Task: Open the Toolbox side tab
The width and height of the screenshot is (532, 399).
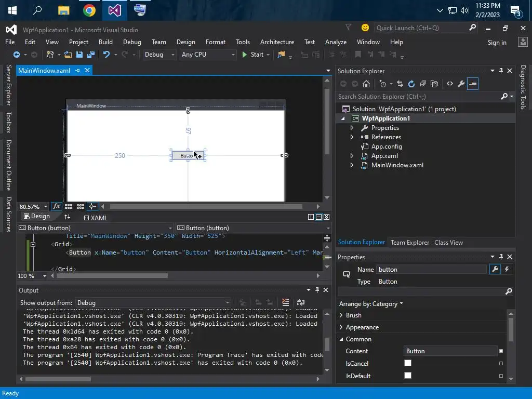Action: pos(9,122)
